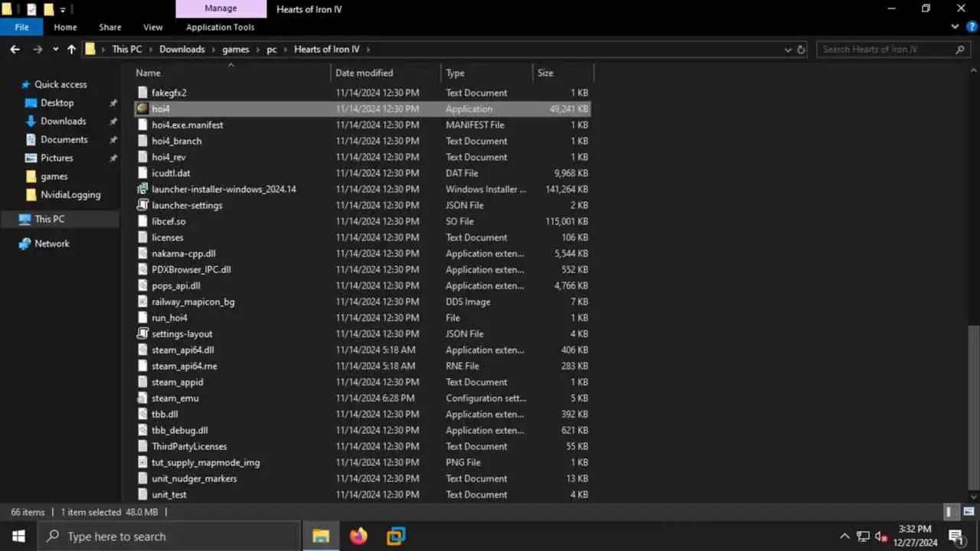This screenshot has width=980, height=551.
Task: Click the nakama-cpp.dll file icon
Action: [x=142, y=253]
